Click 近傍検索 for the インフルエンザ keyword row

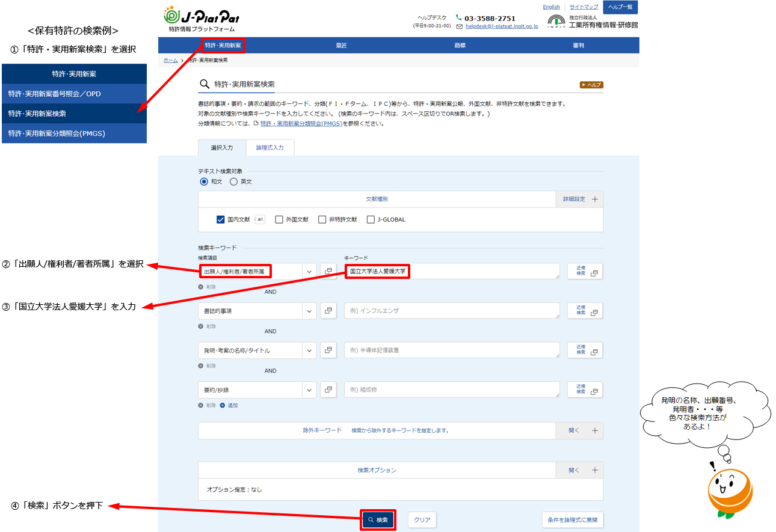coord(585,311)
